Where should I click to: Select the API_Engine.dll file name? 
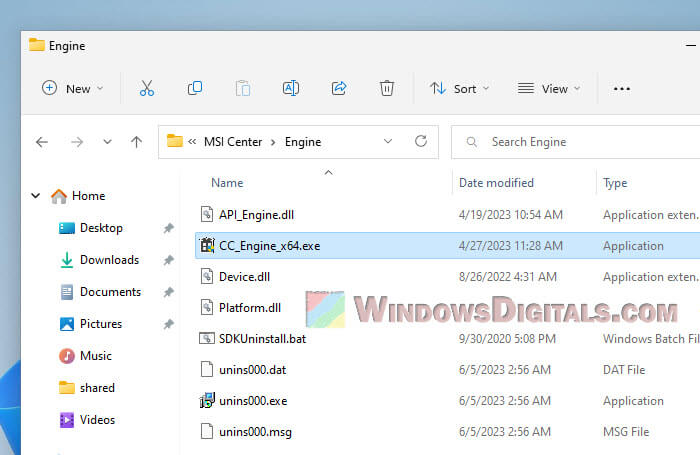pyautogui.click(x=256, y=215)
